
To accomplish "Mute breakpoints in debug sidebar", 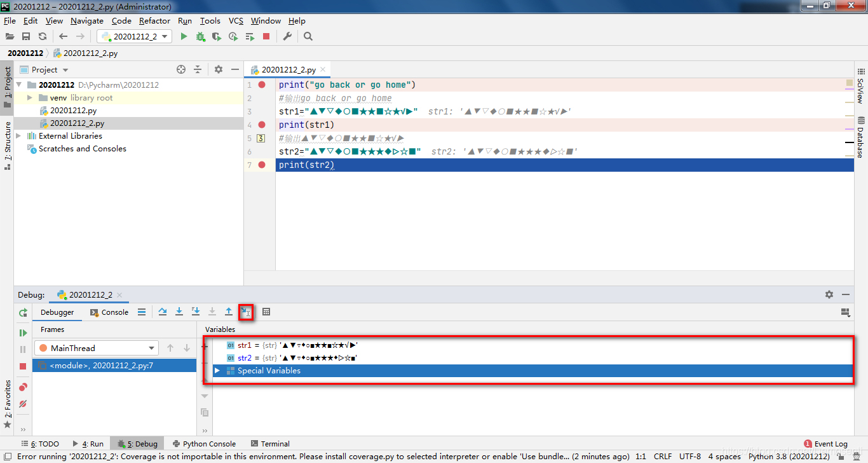I will tap(23, 403).
